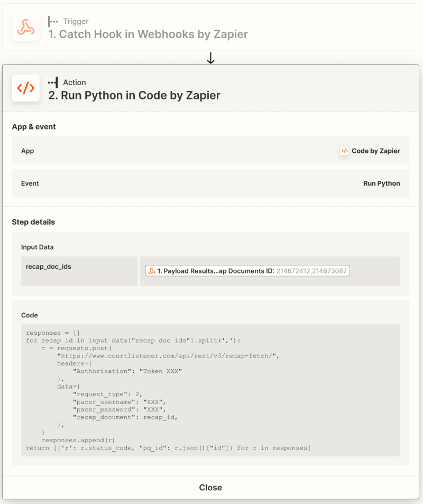Image resolution: width=423 pixels, height=504 pixels.
Task: Click the Close button at the bottom
Action: click(210, 487)
